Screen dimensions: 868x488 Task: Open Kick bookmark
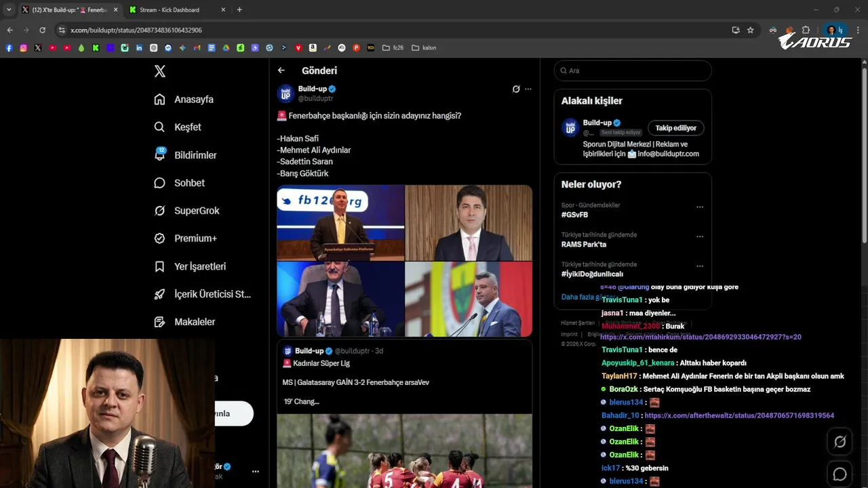pyautogui.click(x=96, y=47)
